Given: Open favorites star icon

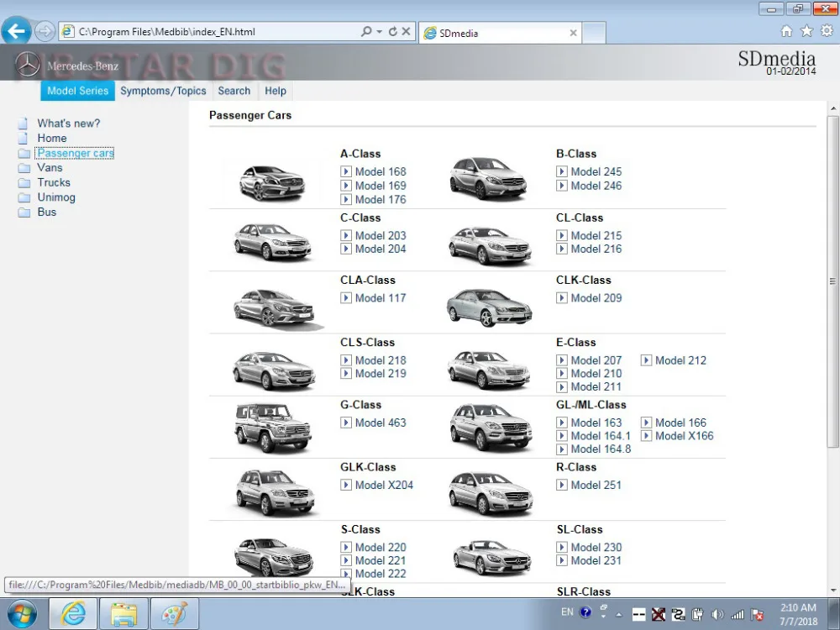Looking at the screenshot, I should pyautogui.click(x=806, y=30).
